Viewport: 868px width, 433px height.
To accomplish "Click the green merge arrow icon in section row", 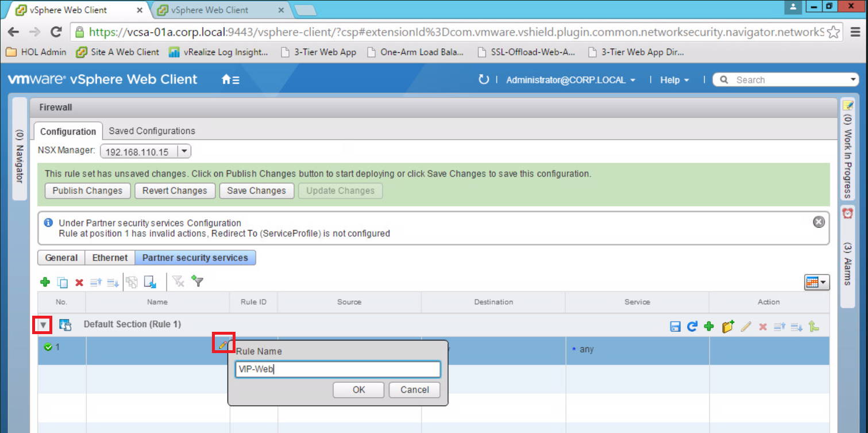I will (x=813, y=326).
